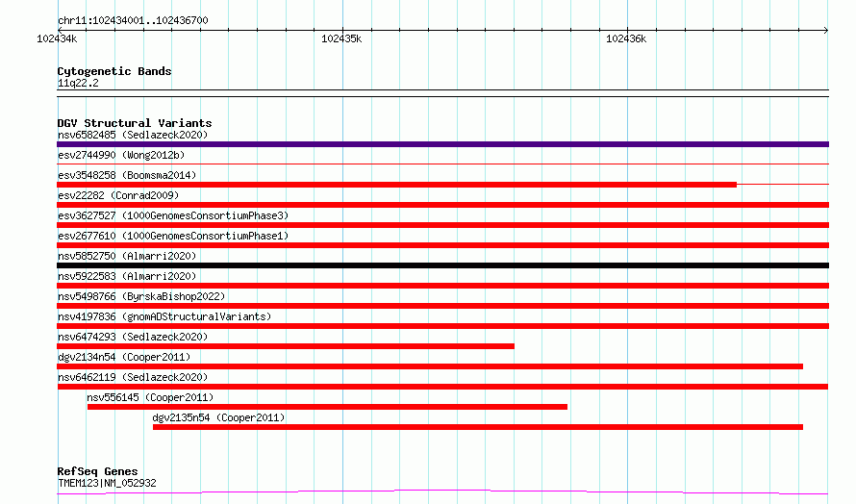This screenshot has width=856, height=504.
Task: Click the ruler arrowhead at right end
Action: tap(826, 31)
